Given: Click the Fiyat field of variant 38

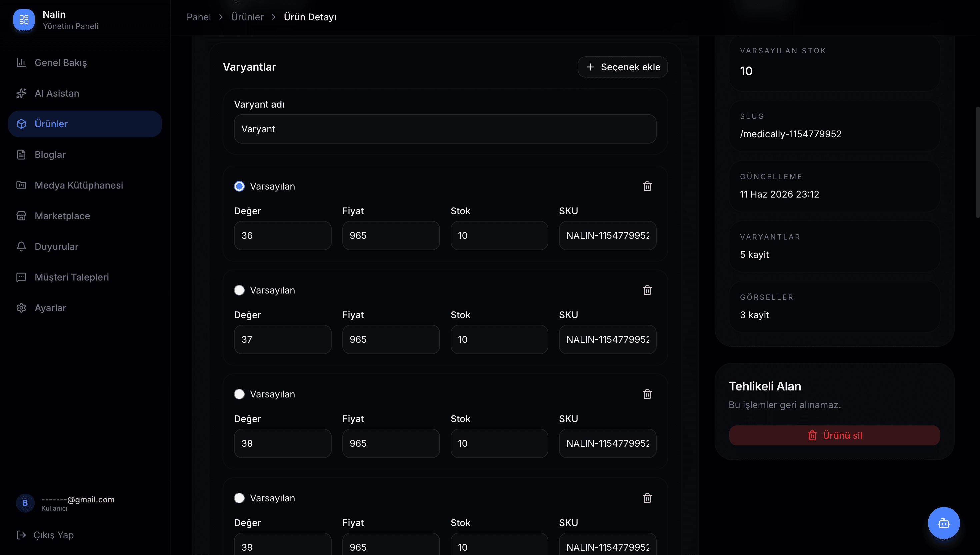Looking at the screenshot, I should click(391, 443).
